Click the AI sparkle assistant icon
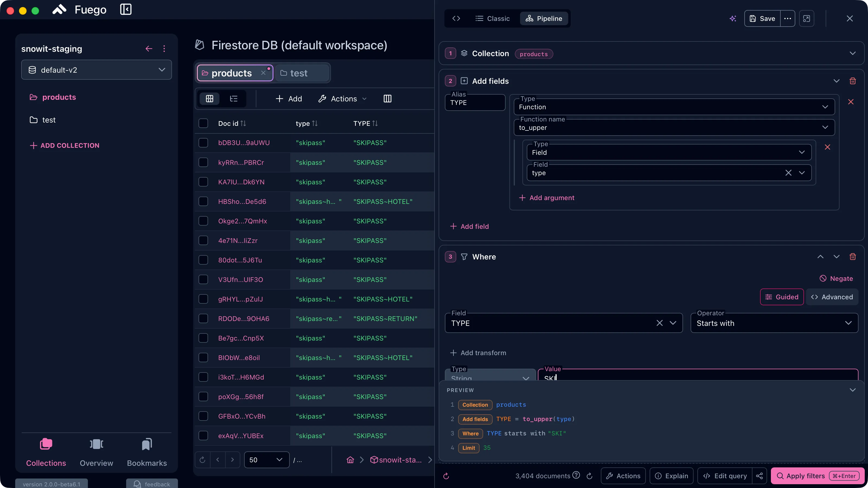 (733, 18)
